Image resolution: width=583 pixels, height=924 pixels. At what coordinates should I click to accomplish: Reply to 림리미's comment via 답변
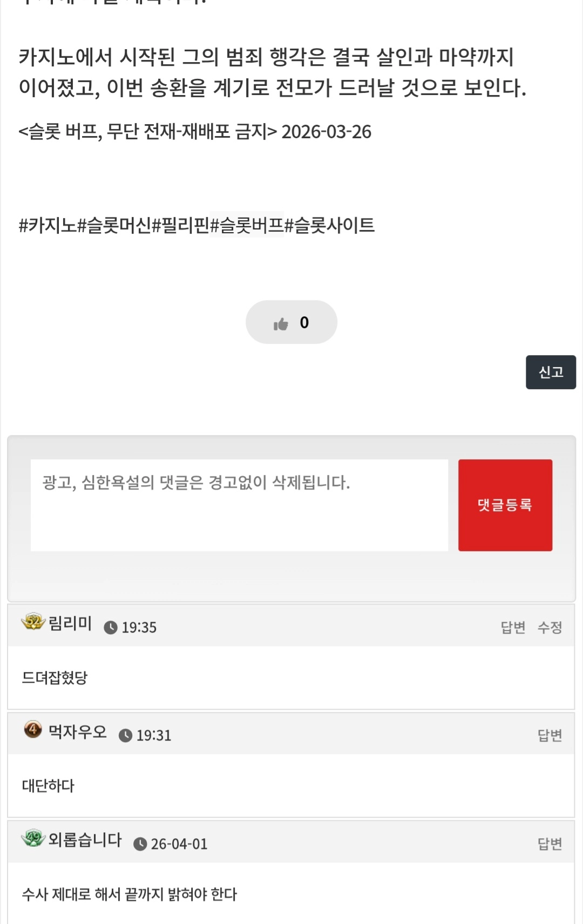[x=513, y=627]
